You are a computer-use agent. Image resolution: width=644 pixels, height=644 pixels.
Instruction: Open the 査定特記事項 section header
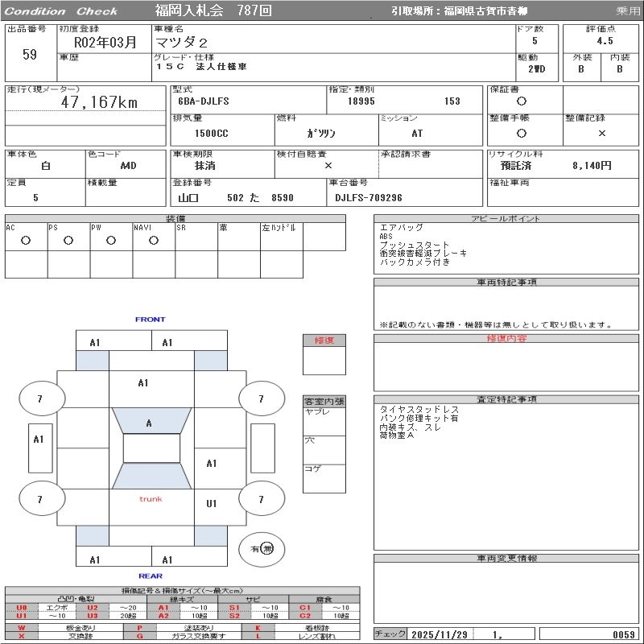(506, 399)
